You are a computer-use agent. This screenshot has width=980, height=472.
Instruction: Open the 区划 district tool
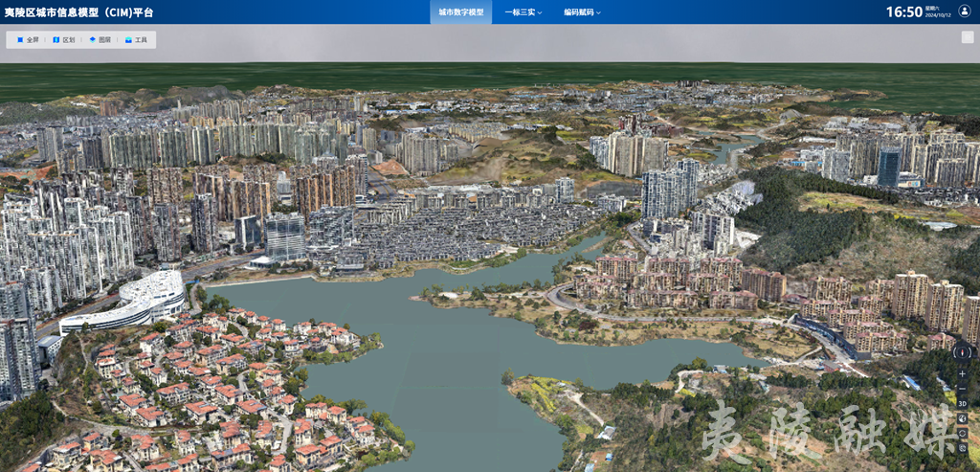[63, 40]
